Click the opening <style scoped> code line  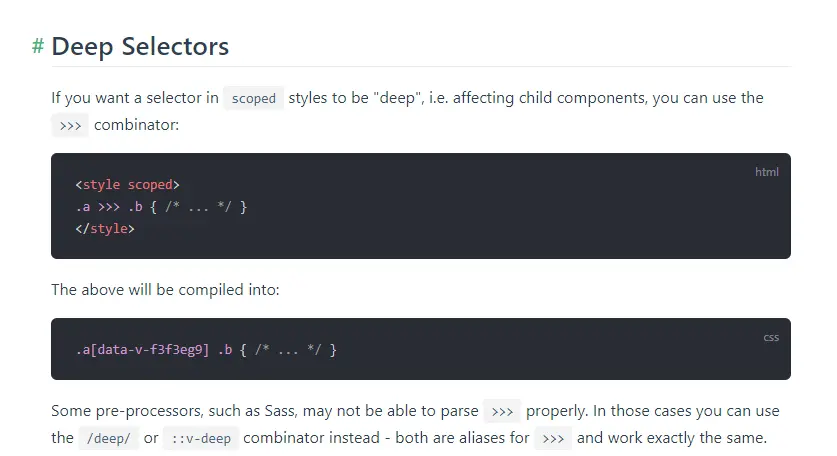pos(127,185)
